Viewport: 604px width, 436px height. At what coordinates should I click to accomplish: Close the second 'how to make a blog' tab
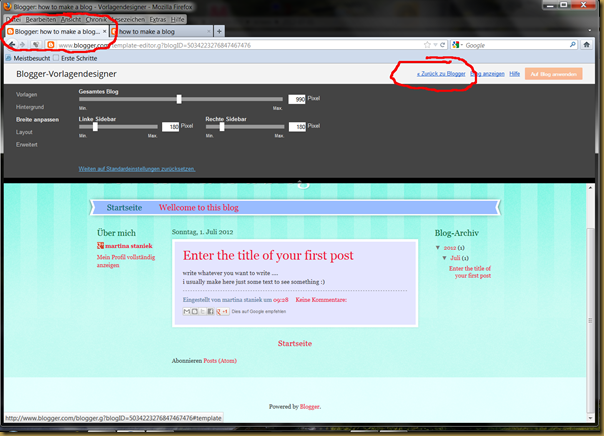click(209, 31)
